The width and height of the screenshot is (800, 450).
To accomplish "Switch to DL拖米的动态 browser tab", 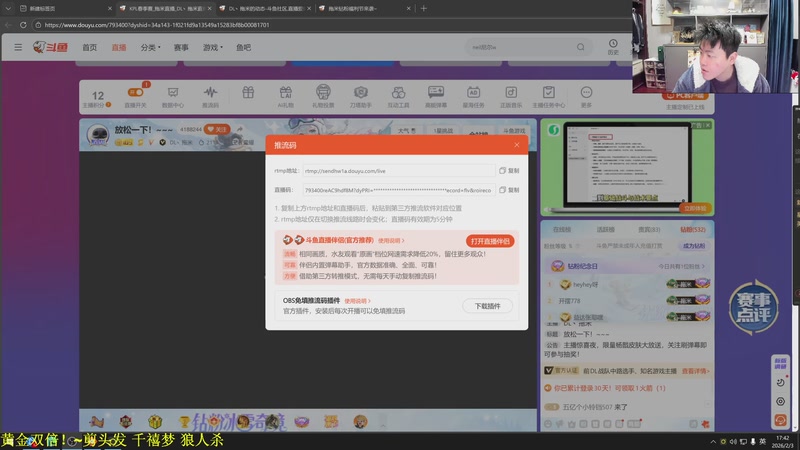I will [x=265, y=8].
